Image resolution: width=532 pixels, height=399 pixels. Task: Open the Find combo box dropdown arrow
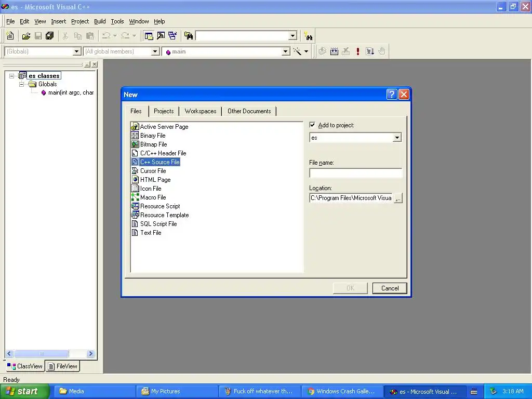tap(292, 36)
